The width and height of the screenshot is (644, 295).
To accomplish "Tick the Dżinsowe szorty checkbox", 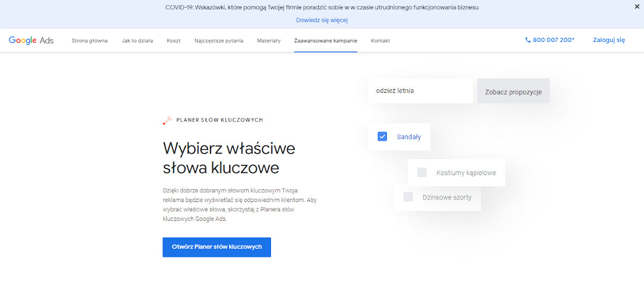I will coord(408,197).
